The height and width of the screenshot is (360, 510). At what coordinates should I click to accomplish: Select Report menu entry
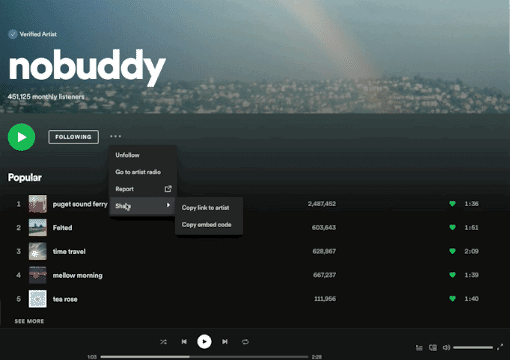click(x=142, y=189)
